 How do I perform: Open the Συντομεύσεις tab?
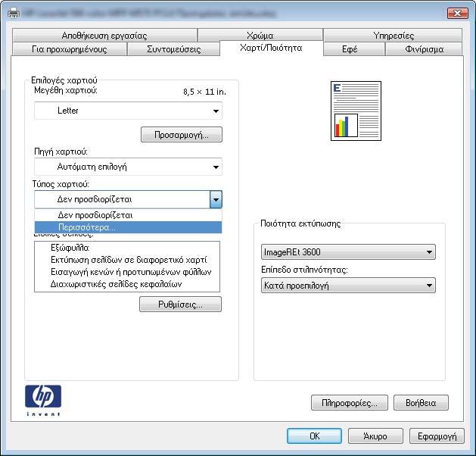coord(173,49)
